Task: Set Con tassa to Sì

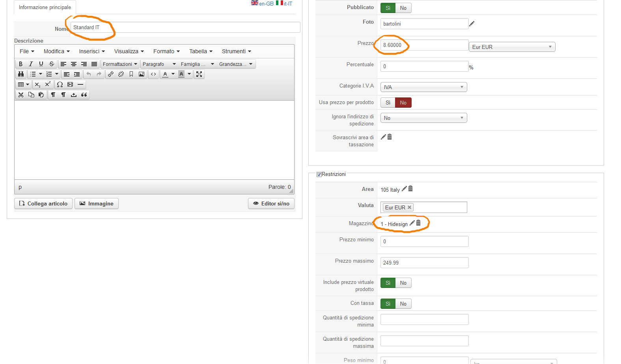Action: 388,304
